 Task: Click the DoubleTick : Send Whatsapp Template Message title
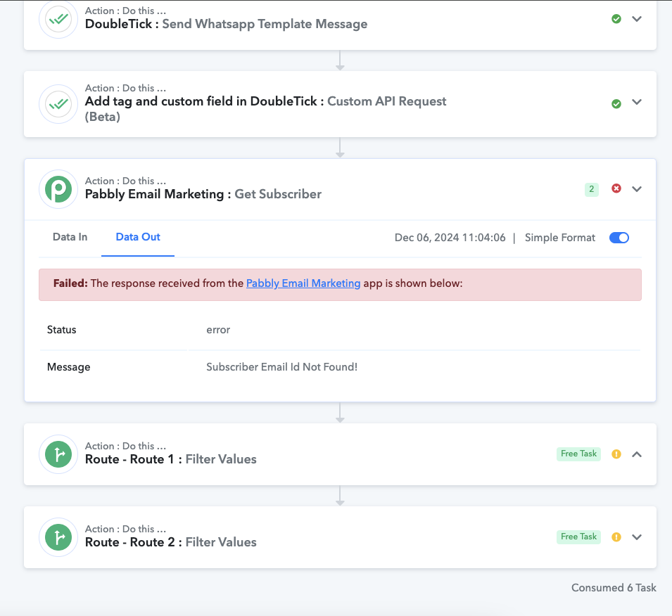226,24
